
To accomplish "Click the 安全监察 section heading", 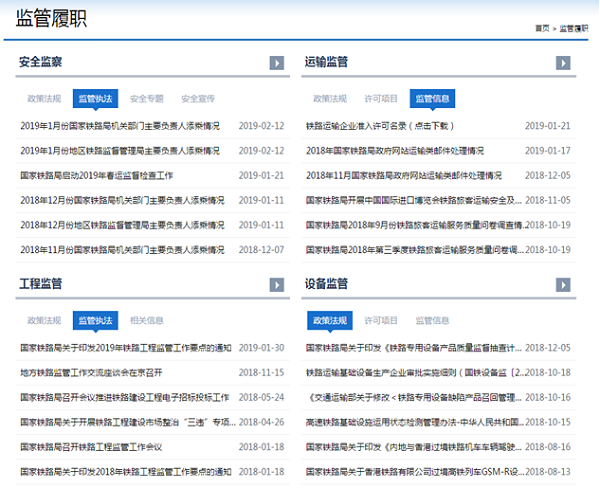I will pyautogui.click(x=40, y=62).
